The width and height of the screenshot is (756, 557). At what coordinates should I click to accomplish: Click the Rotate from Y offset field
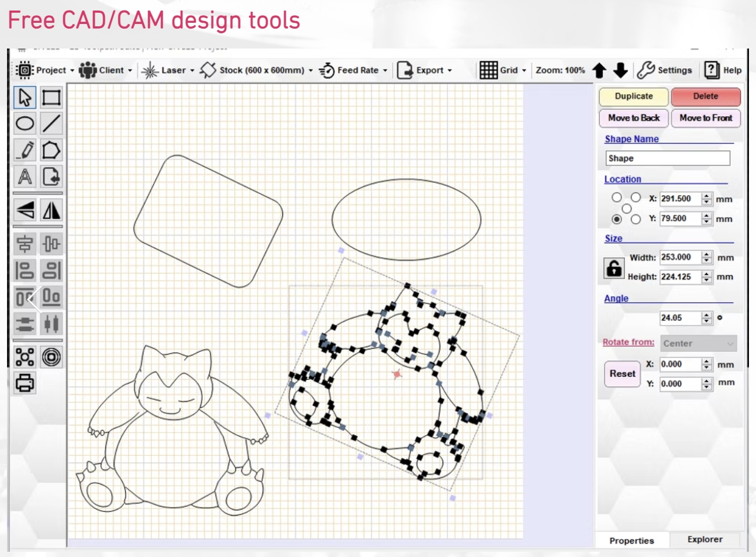pyautogui.click(x=680, y=384)
